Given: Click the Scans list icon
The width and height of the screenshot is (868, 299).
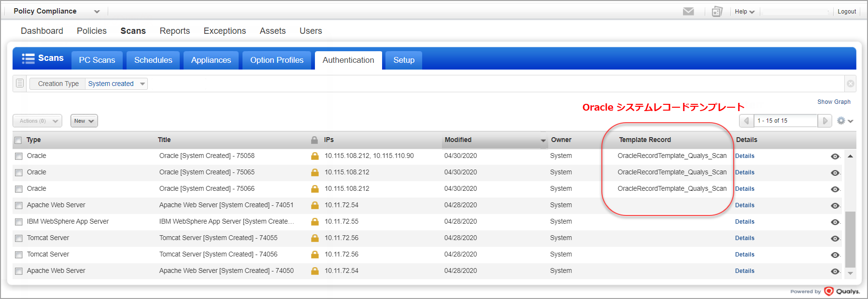Looking at the screenshot, I should (x=28, y=58).
